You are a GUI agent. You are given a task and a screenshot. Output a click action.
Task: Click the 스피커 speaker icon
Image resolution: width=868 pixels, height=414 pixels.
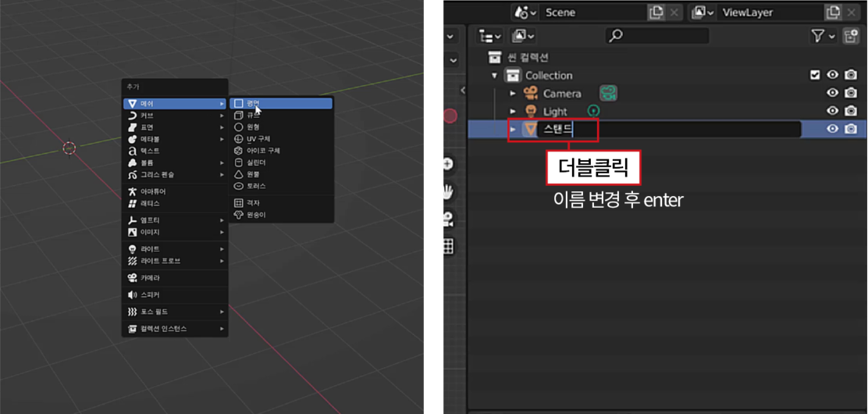[132, 294]
